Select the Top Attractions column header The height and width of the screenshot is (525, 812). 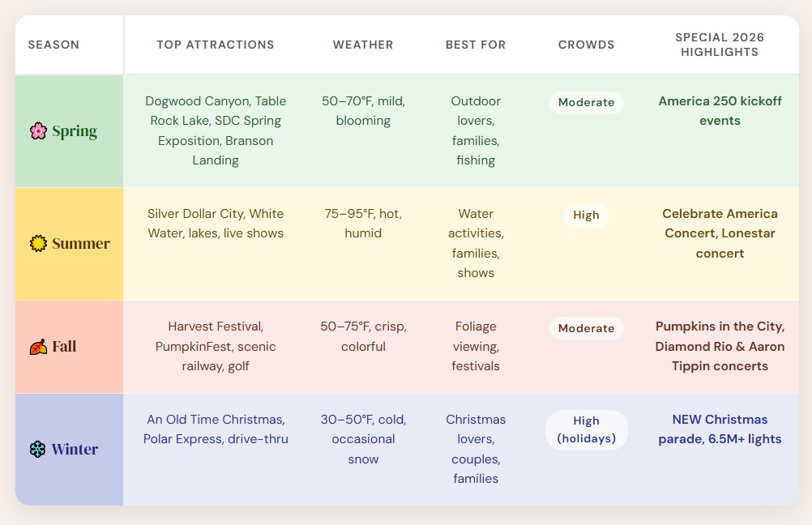(216, 45)
